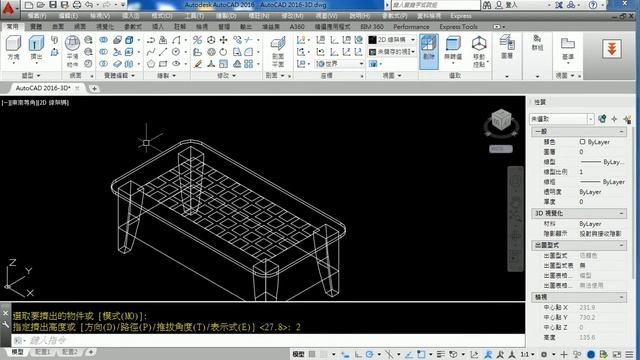Screen dimensions: 640x360
Task: Click the orange download arrows button
Action: 612,49
